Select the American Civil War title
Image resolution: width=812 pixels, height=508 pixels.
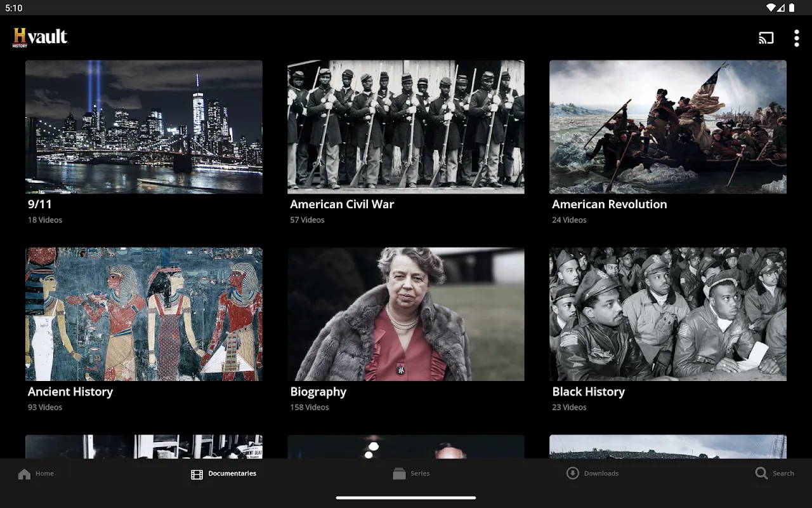coord(342,204)
